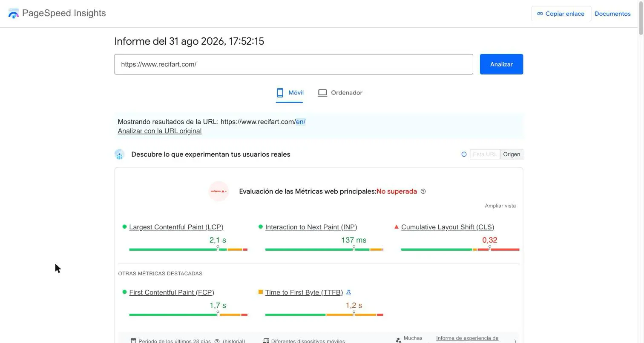Click the green dot beside LCP
The width and height of the screenshot is (644, 343).
(124, 227)
